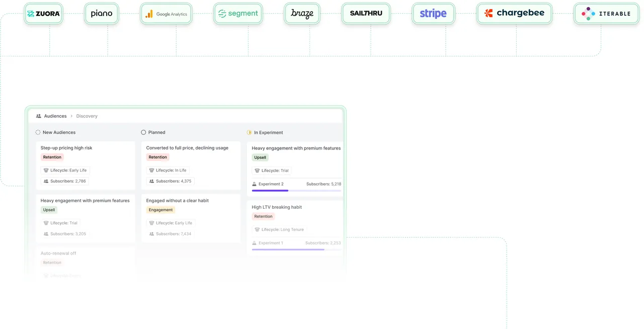The image size is (644, 329).
Task: Click the Lifecycle: In Life chip
Action: click(x=168, y=171)
